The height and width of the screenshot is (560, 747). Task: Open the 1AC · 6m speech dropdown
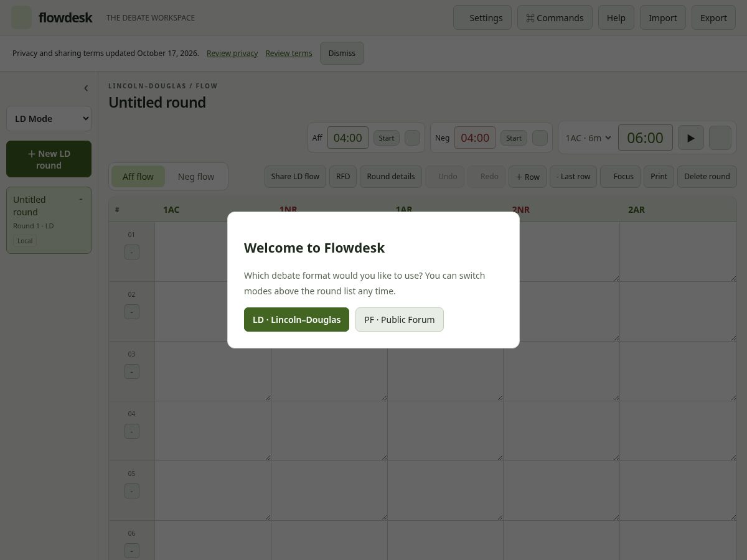[588, 138]
